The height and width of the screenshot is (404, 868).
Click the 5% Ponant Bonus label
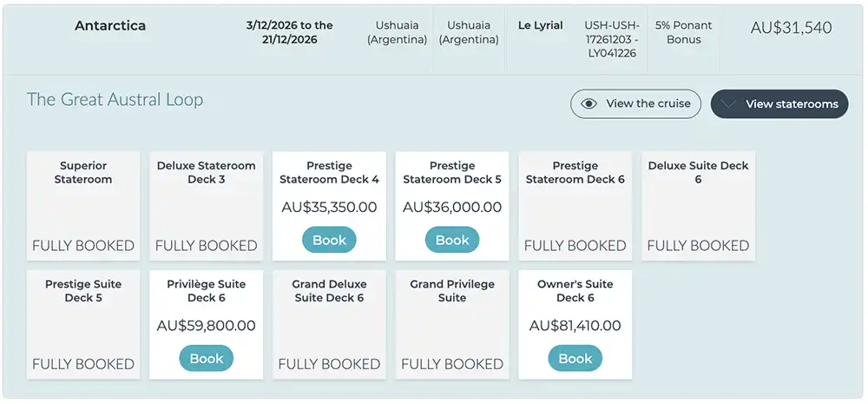[684, 33]
